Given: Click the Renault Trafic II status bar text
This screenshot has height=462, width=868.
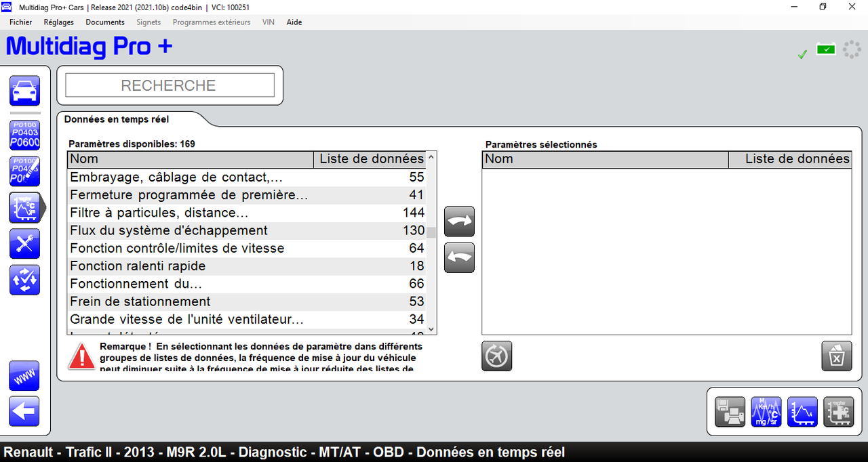Looking at the screenshot, I should pyautogui.click(x=284, y=452).
